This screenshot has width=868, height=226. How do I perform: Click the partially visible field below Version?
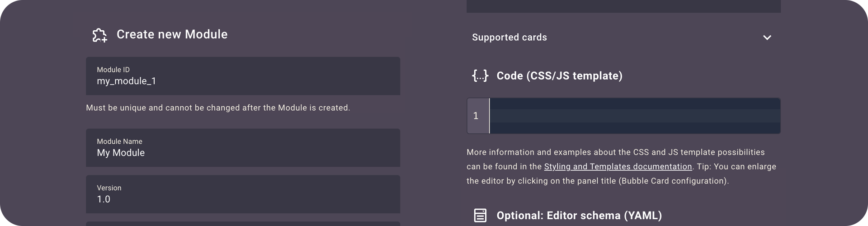[x=243, y=224]
